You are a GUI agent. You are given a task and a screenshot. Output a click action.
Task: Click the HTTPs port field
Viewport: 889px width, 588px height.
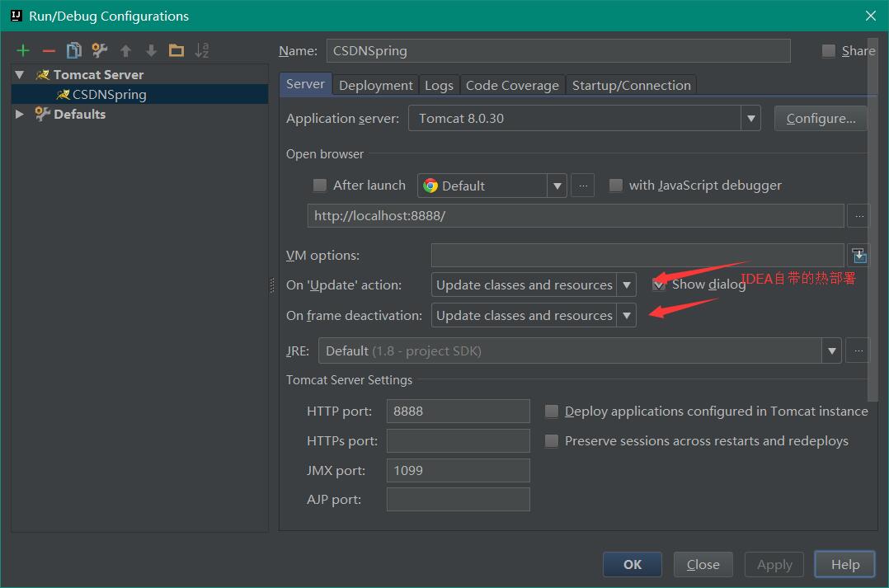459,440
